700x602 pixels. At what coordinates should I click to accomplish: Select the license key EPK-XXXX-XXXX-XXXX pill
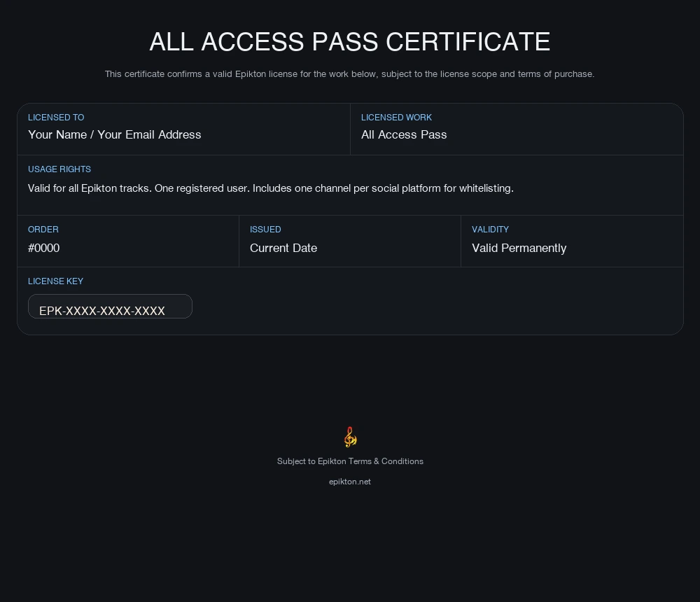pyautogui.click(x=110, y=306)
